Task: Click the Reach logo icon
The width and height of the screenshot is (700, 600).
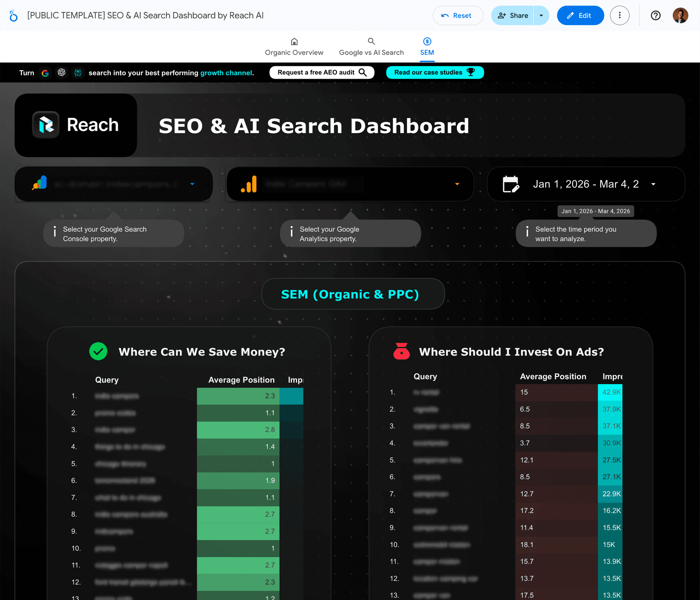Action: [x=46, y=125]
